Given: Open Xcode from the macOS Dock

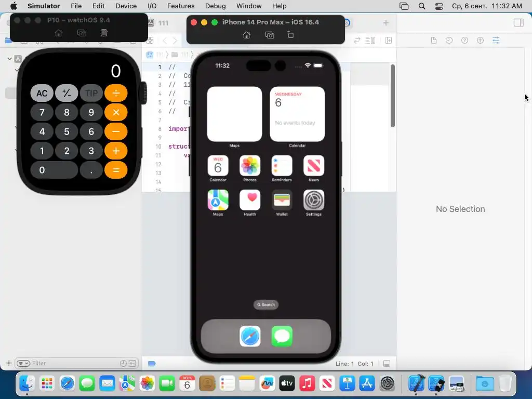Looking at the screenshot, I should tap(416, 383).
